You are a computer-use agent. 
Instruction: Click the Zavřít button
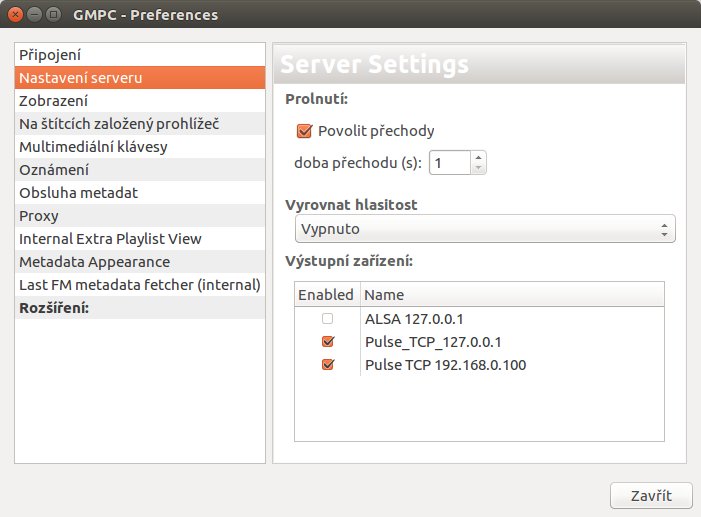[650, 495]
